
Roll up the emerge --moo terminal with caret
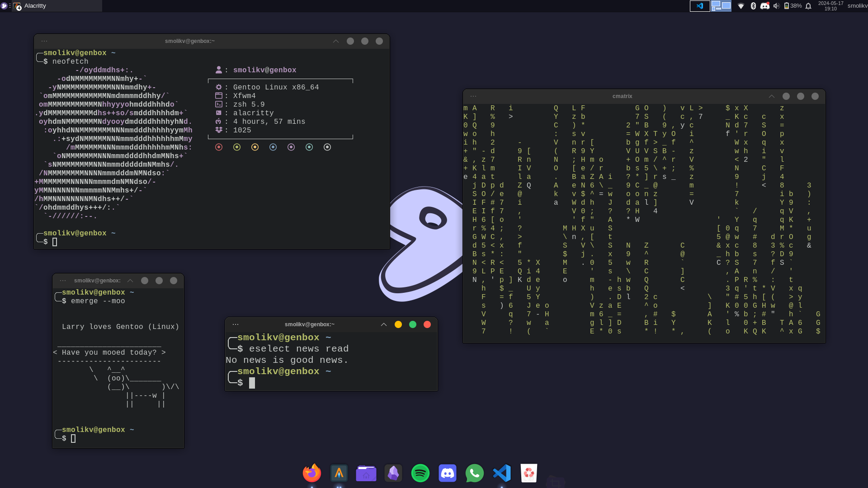(130, 281)
